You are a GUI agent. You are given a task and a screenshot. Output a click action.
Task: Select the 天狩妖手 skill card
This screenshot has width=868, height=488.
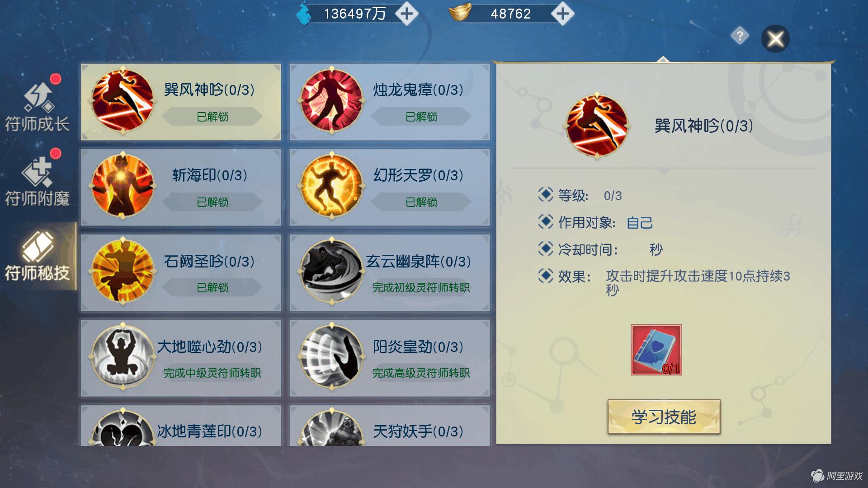coord(390,425)
